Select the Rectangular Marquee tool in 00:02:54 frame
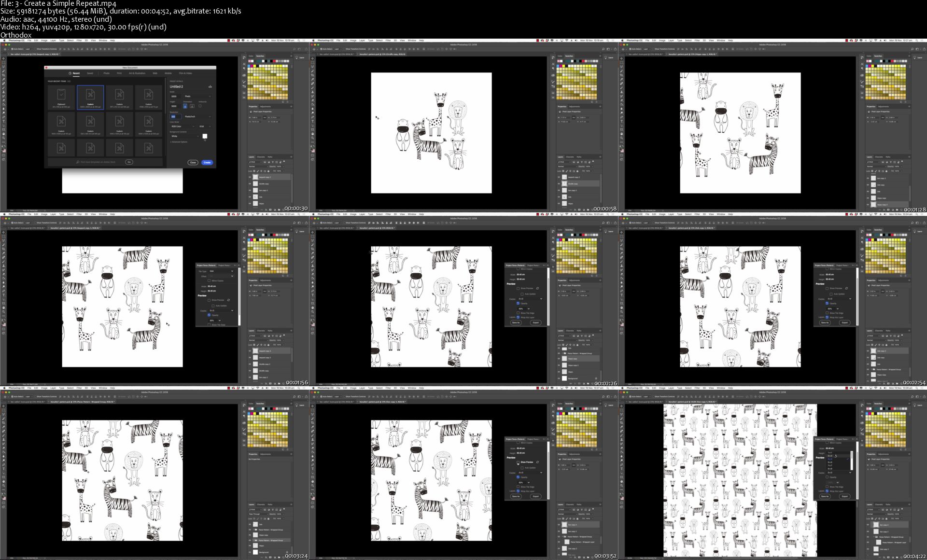Image resolution: width=927 pixels, height=560 pixels. [621, 236]
